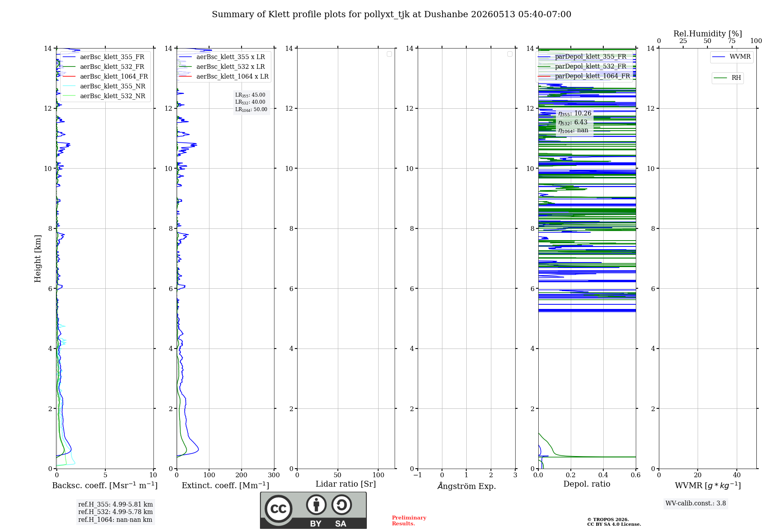Viewport: 783px width, 532px height.
Task: Click the Backsc. coeff. x-axis label
Action: coord(105,485)
